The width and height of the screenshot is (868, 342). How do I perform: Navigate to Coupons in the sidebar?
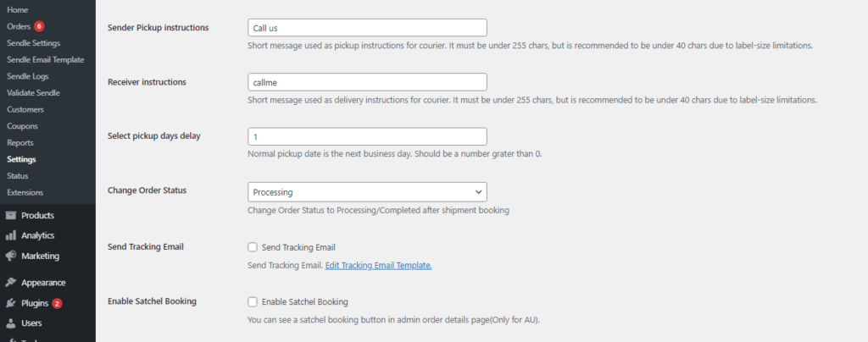coord(21,126)
